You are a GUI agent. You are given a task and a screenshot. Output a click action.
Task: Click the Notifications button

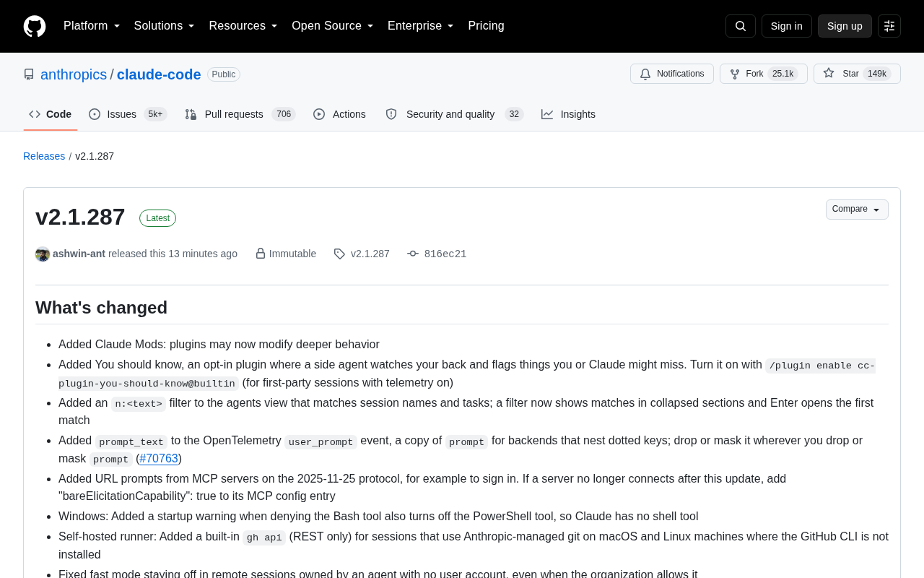click(x=672, y=74)
